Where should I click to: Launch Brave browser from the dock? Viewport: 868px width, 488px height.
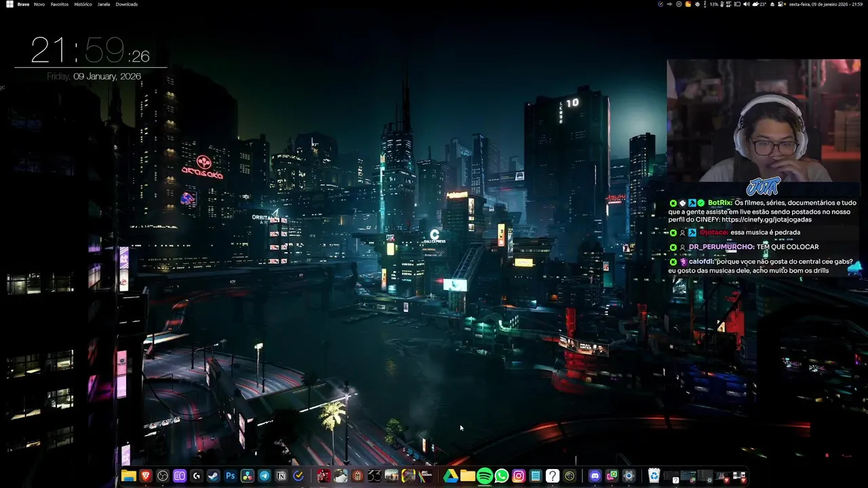146,476
